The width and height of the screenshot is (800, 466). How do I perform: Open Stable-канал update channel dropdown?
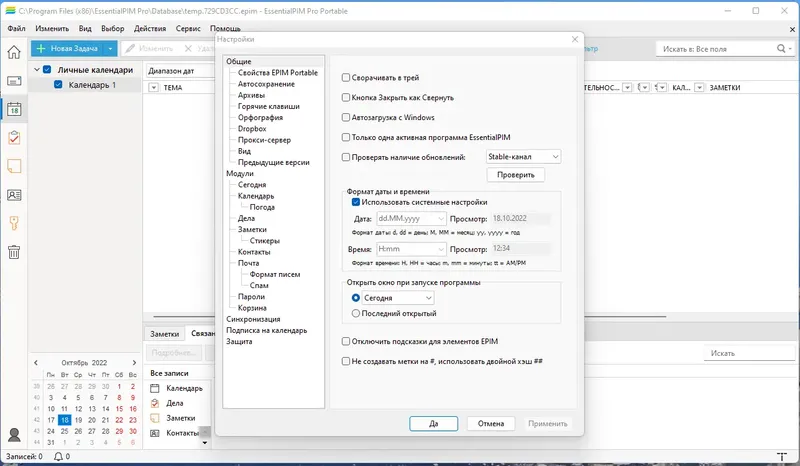[523, 157]
